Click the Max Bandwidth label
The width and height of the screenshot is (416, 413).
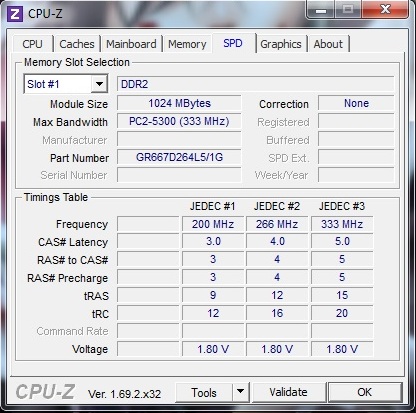(x=70, y=122)
